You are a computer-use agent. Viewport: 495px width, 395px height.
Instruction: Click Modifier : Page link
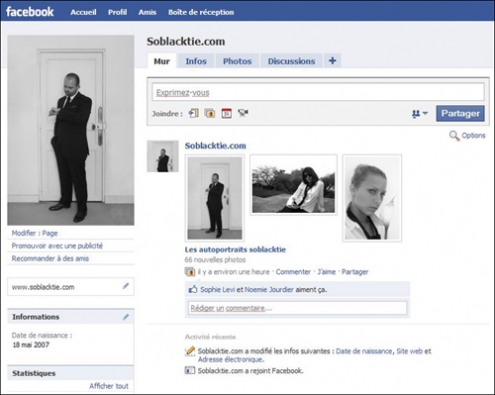(x=35, y=233)
